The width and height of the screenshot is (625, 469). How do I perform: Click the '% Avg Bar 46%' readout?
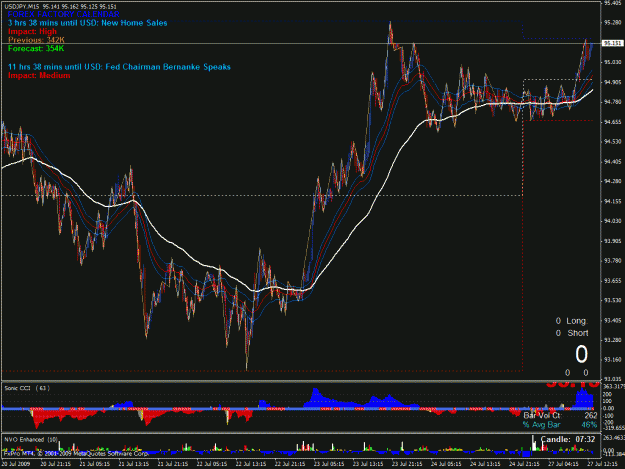tap(560, 425)
